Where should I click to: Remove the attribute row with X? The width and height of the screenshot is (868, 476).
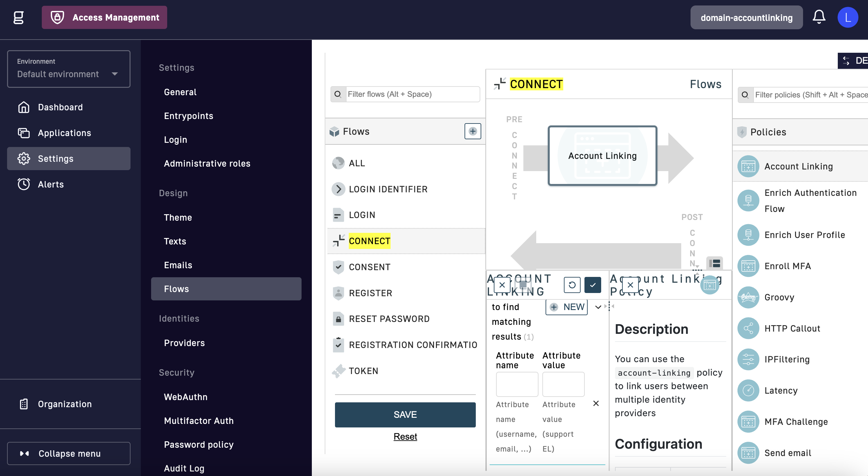596,403
